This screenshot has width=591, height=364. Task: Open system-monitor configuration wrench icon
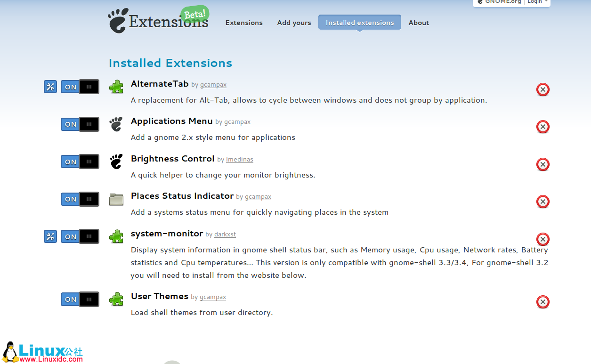(x=50, y=236)
